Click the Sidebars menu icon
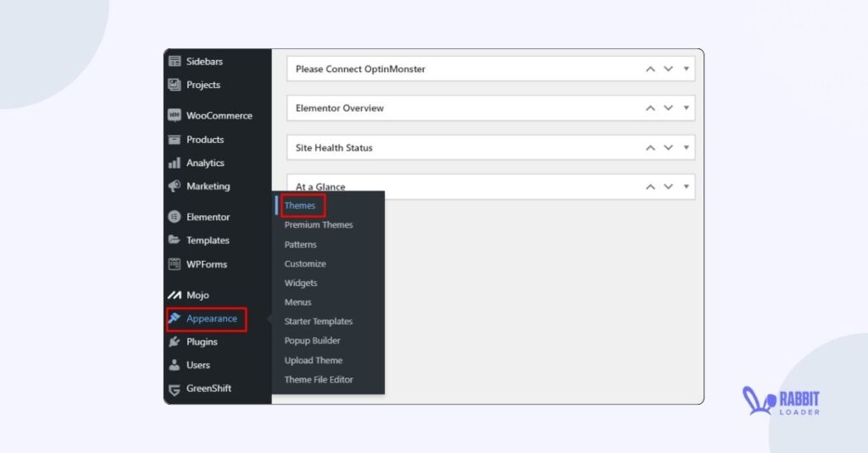Viewport: 868px width, 453px height. (175, 62)
